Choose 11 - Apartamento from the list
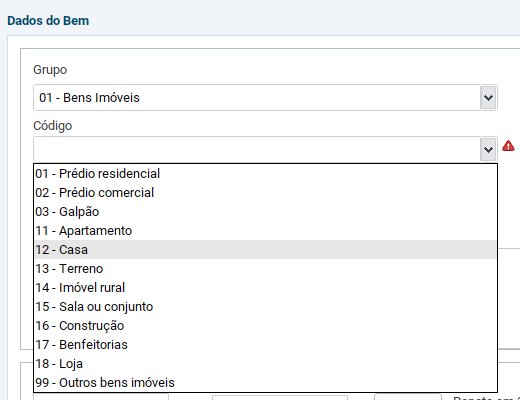This screenshot has width=520, height=400. [x=265, y=230]
